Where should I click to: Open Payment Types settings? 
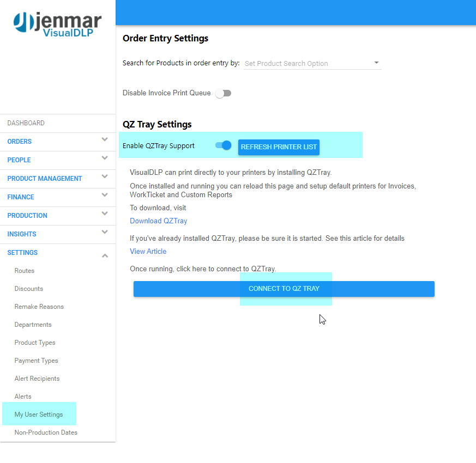pyautogui.click(x=36, y=361)
